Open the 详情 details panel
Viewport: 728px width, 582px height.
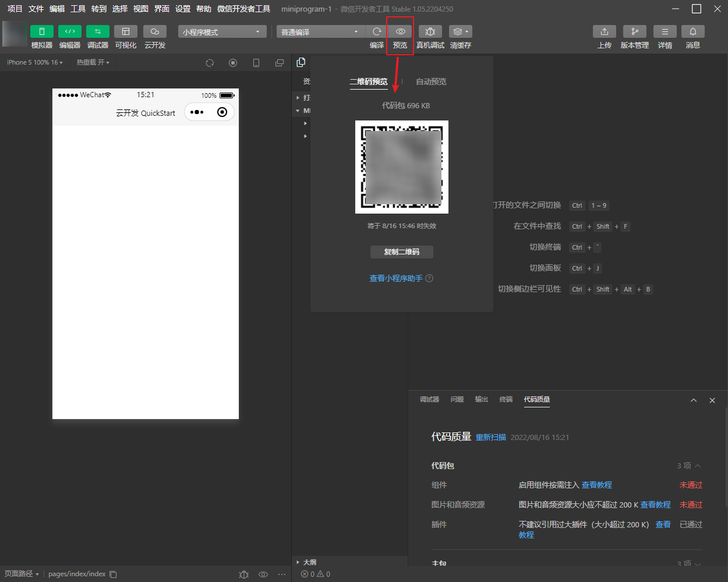coord(665,32)
